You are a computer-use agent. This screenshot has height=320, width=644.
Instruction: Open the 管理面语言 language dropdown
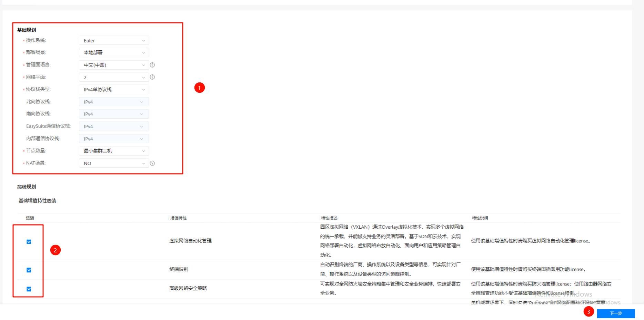pyautogui.click(x=114, y=64)
